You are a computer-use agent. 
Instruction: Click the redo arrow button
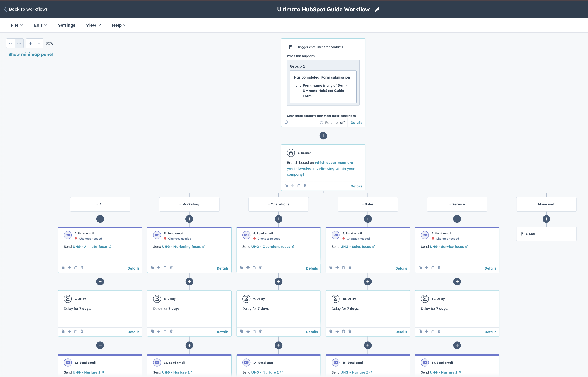tap(19, 43)
